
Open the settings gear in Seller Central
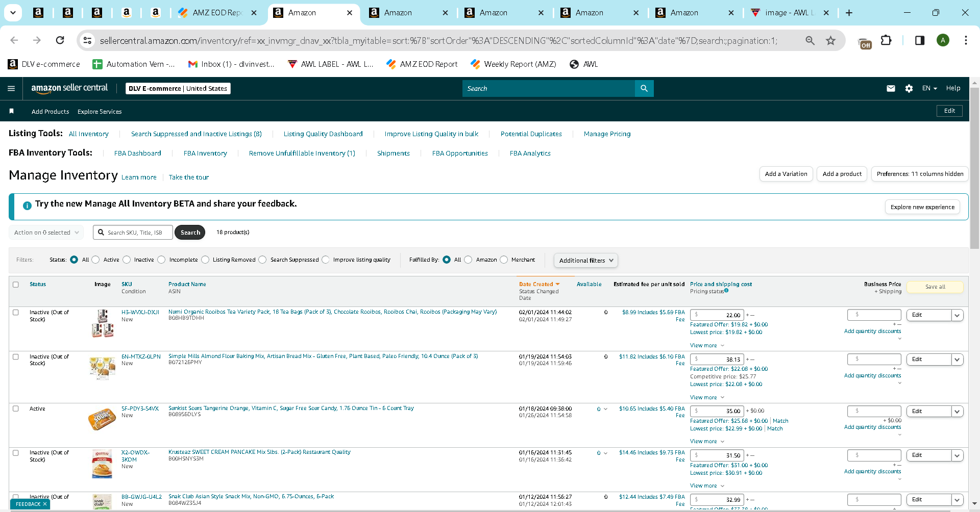tap(909, 89)
